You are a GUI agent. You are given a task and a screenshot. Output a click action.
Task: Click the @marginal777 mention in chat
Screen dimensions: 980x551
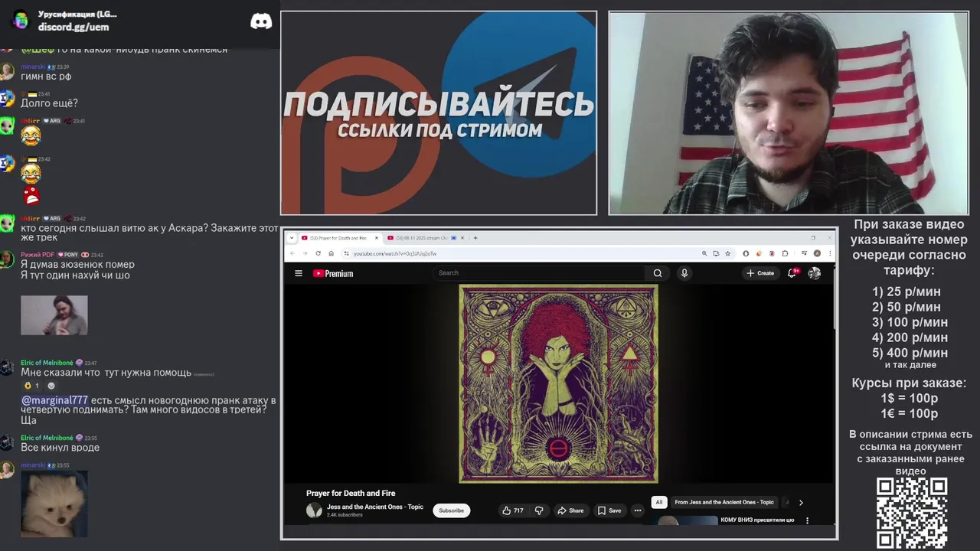(x=54, y=400)
